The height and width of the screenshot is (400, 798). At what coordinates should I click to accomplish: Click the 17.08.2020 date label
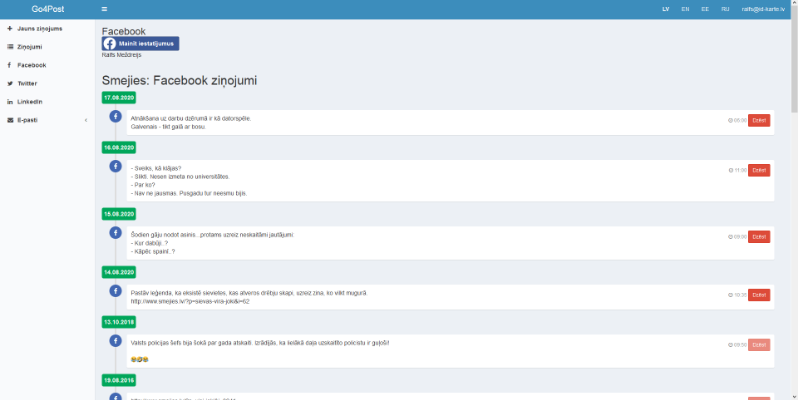coord(119,97)
